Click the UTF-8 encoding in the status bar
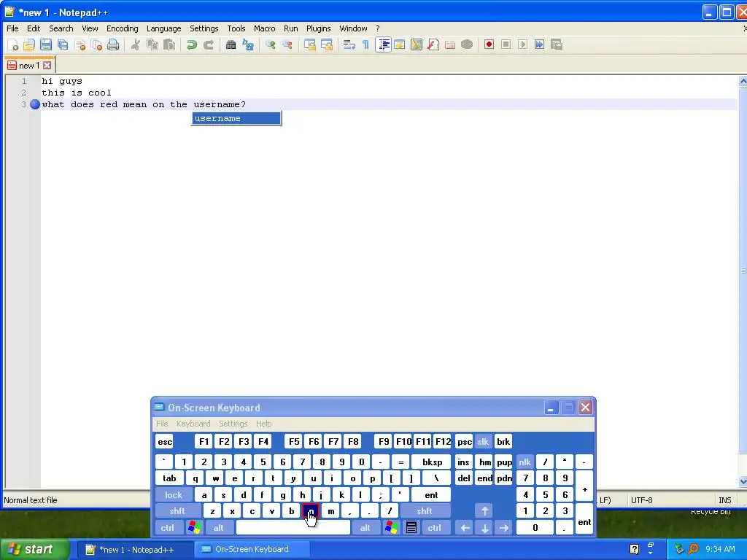Viewport: 747px width, 560px height. point(642,500)
